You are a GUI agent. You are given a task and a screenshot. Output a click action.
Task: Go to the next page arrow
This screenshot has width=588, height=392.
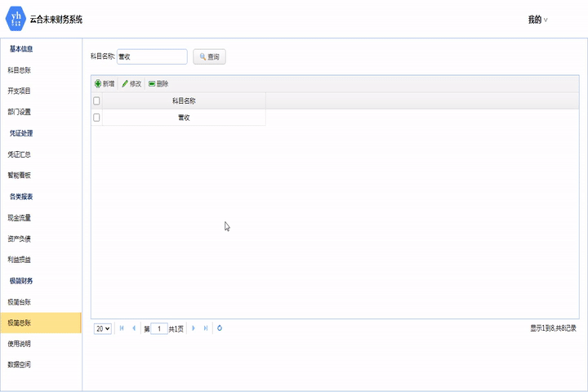(194, 328)
